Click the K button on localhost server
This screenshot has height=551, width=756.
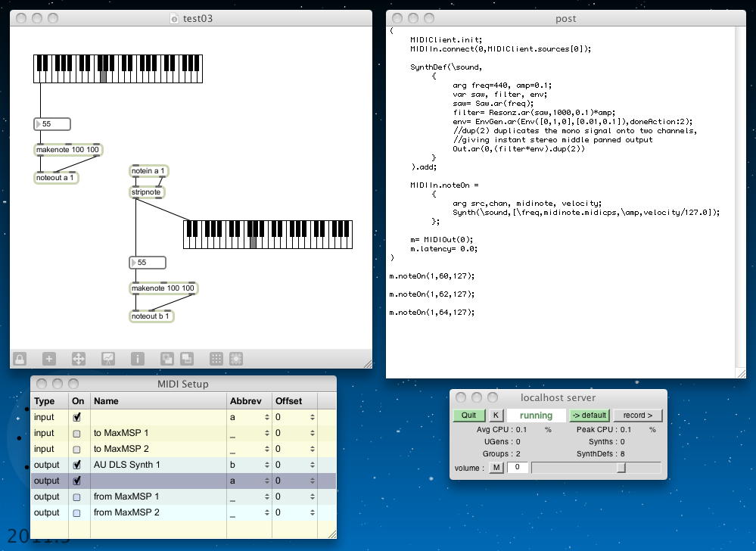(496, 415)
